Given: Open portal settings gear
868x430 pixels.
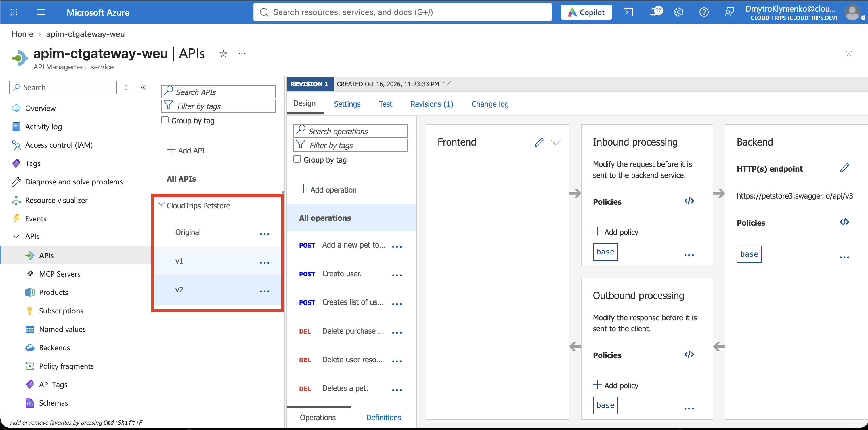Looking at the screenshot, I should click(x=679, y=12).
